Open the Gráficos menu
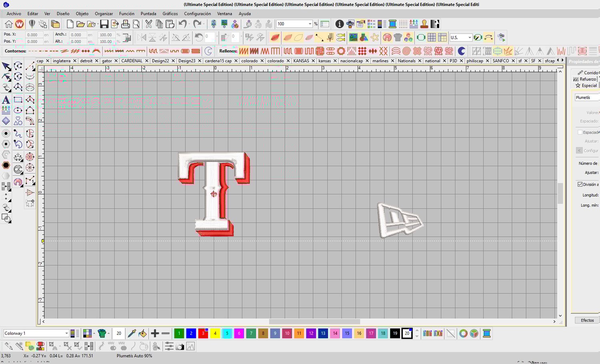The width and height of the screenshot is (600, 364). pyautogui.click(x=170, y=14)
